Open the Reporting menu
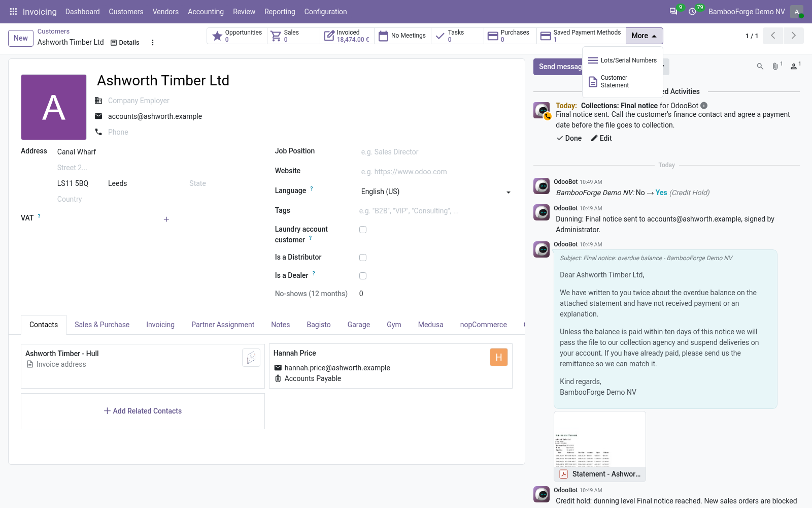 click(x=280, y=12)
